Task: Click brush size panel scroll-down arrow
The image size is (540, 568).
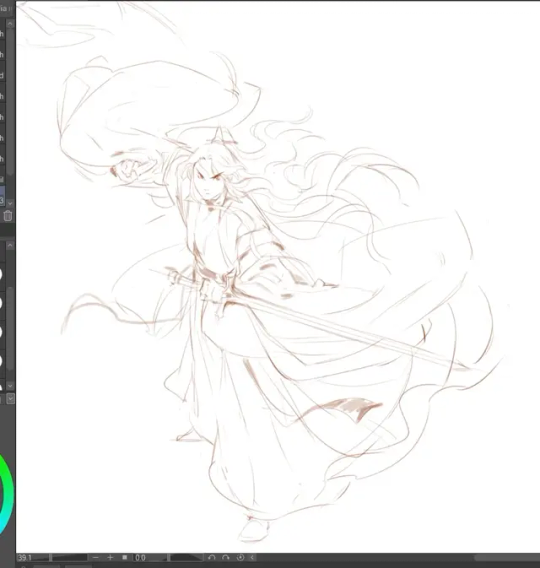Action: coord(10,386)
